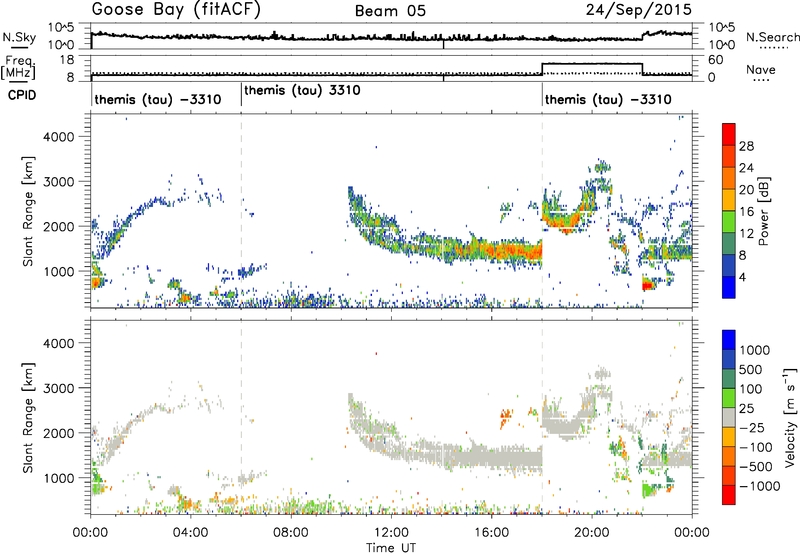Click the left '10^5' noise axis tick
The image size is (800, 554).
61,28
